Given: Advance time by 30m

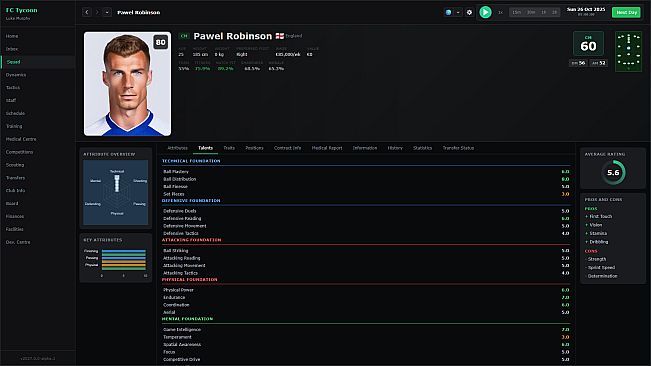Looking at the screenshot, I should [x=531, y=12].
